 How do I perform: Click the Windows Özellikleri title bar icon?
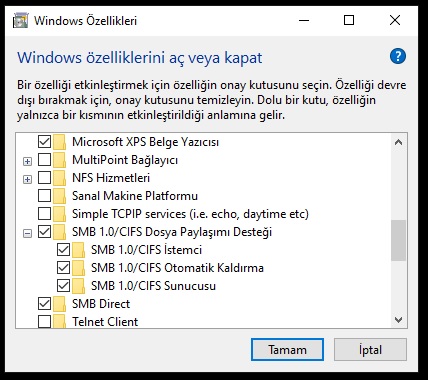(20, 21)
